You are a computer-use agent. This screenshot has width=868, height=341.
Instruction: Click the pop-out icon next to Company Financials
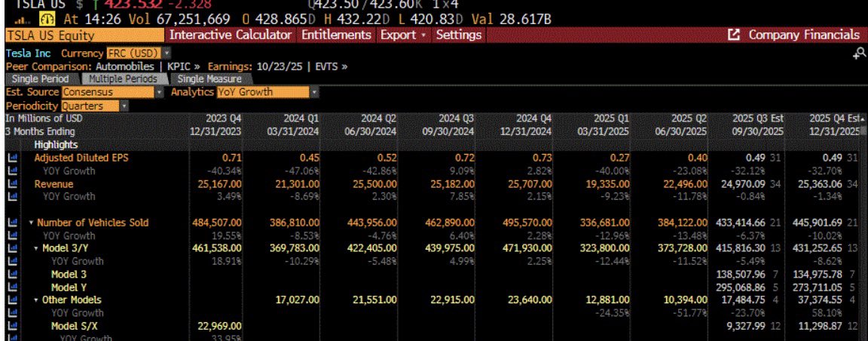click(734, 35)
